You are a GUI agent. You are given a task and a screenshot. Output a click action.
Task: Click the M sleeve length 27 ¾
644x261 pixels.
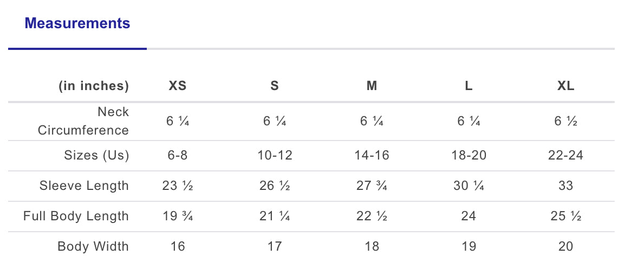[372, 186]
